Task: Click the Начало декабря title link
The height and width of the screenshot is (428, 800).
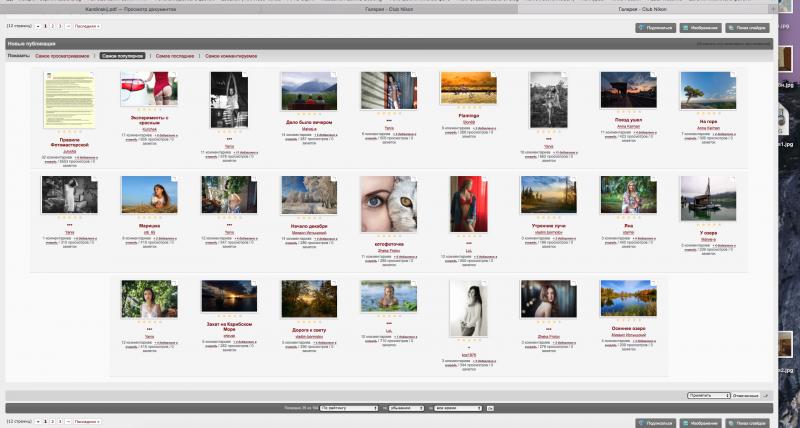Action: coord(309,226)
